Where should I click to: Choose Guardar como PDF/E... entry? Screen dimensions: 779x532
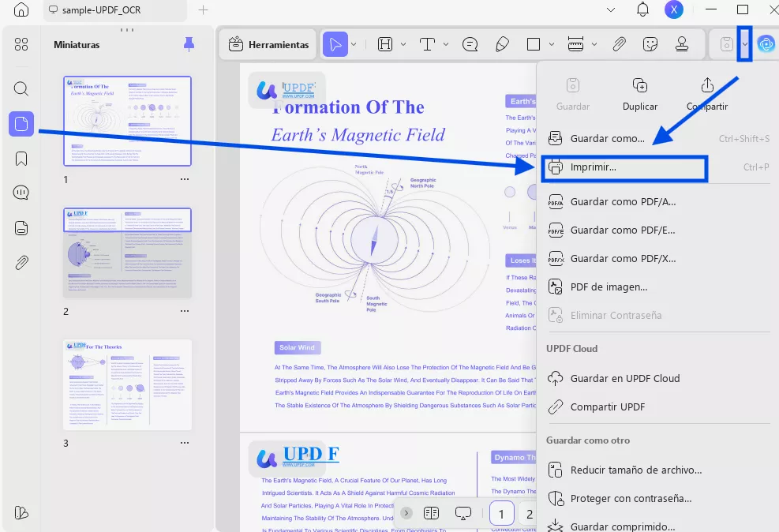point(658,230)
